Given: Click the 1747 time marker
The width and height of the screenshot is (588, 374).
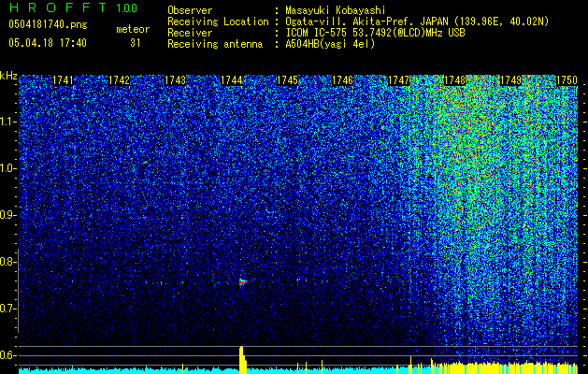Looking at the screenshot, I should pos(398,80).
